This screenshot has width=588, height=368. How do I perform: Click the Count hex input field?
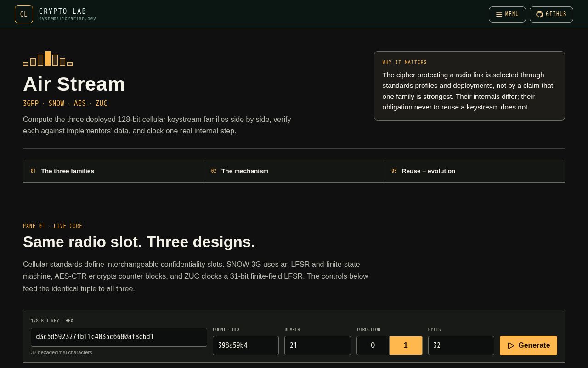pyautogui.click(x=246, y=345)
